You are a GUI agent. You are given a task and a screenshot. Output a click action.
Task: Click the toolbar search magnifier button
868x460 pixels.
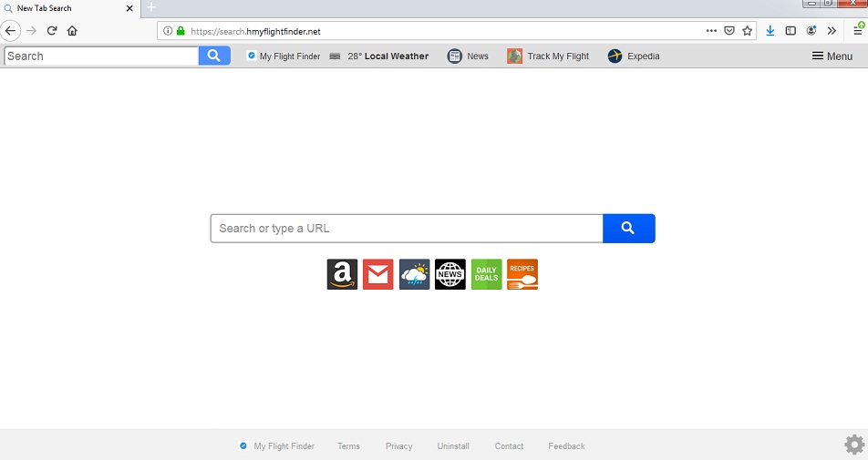(214, 56)
